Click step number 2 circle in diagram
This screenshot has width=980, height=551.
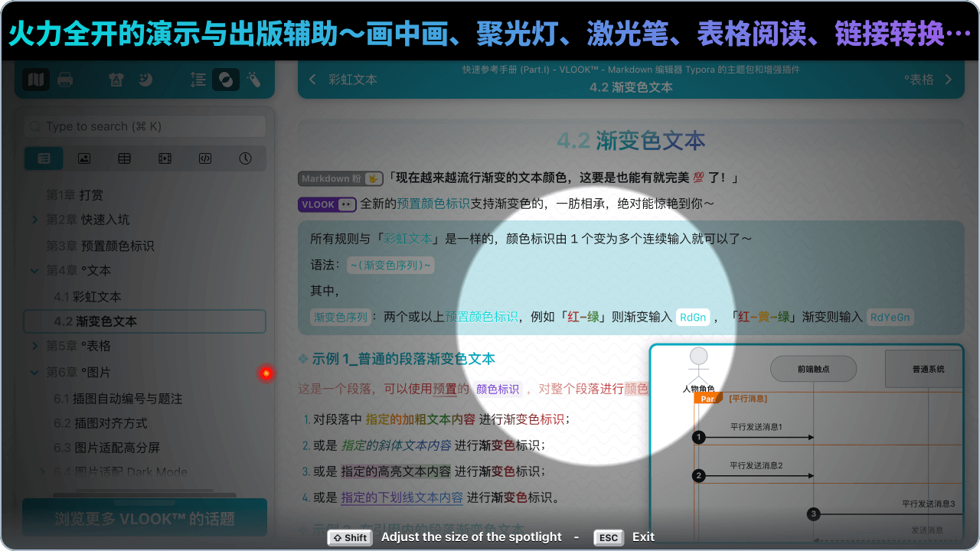[698, 475]
